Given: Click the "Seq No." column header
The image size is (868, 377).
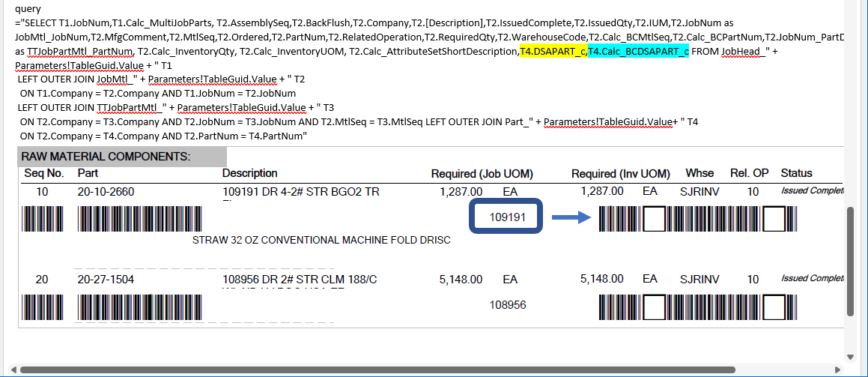Looking at the screenshot, I should pos(44,174).
